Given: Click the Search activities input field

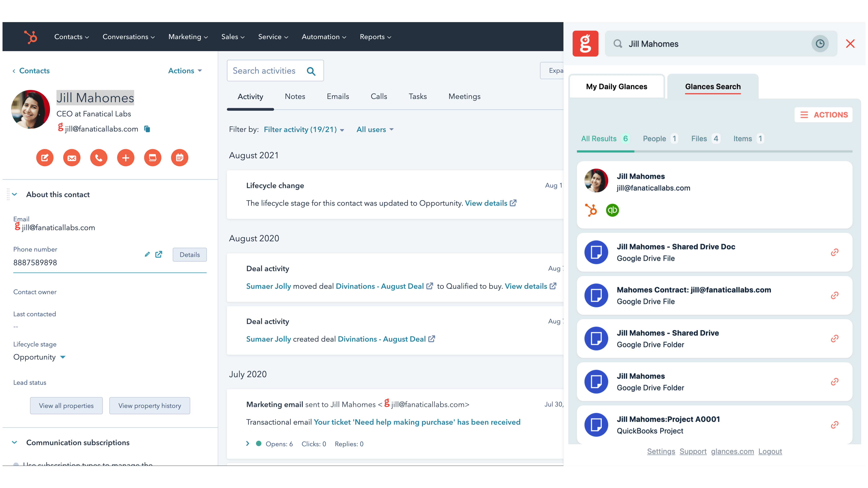Looking at the screenshot, I should 264,71.
